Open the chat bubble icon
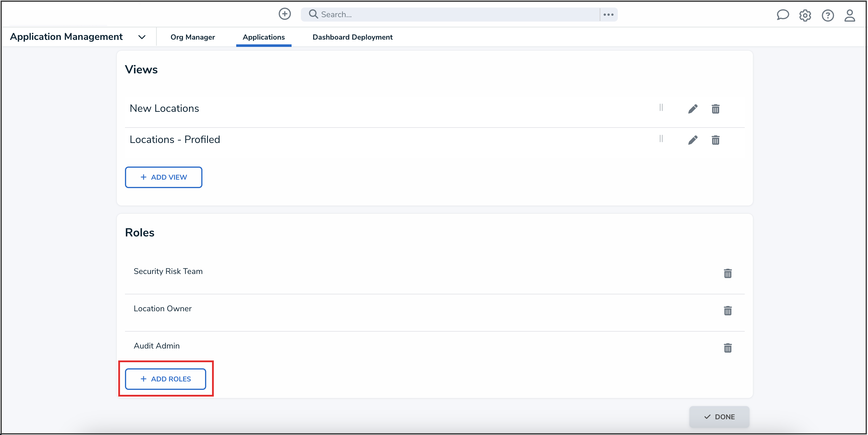Image resolution: width=868 pixels, height=435 pixels. (782, 15)
